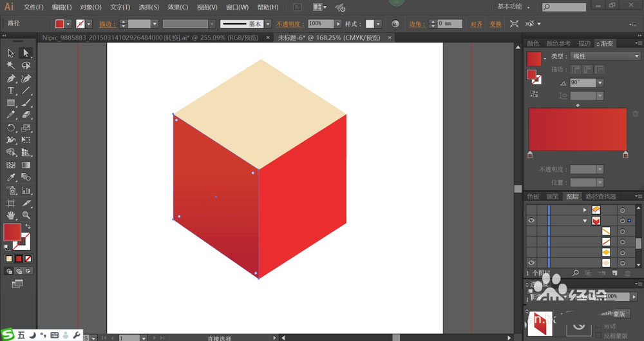Select the Pen tool

[11, 78]
